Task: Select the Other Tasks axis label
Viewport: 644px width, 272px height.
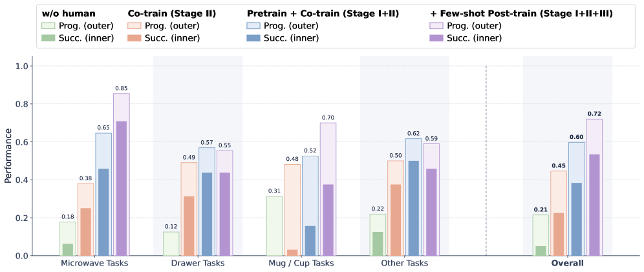Action: pyautogui.click(x=405, y=263)
